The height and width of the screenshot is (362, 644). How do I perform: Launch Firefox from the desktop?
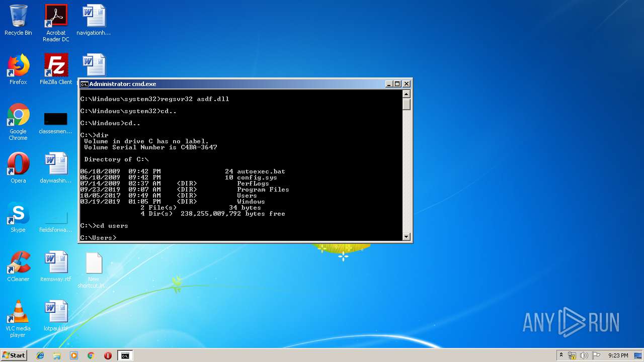click(x=18, y=69)
